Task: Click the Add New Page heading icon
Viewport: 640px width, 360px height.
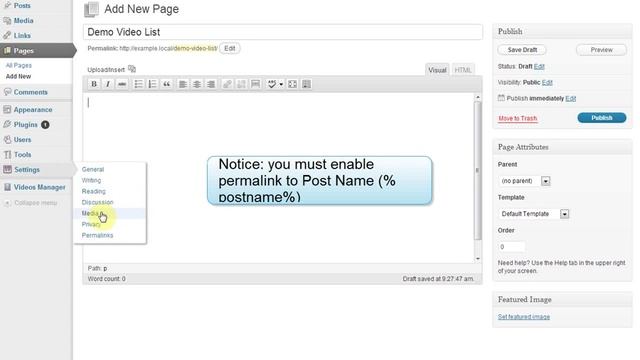Action: pos(91,10)
